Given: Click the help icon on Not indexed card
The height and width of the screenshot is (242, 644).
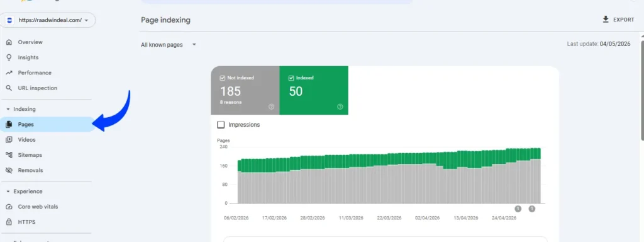Looking at the screenshot, I should [272, 107].
